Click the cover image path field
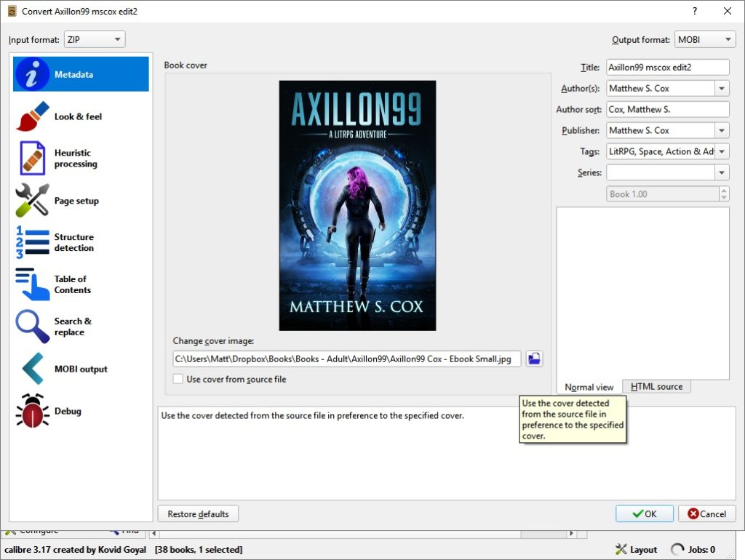 (x=347, y=359)
